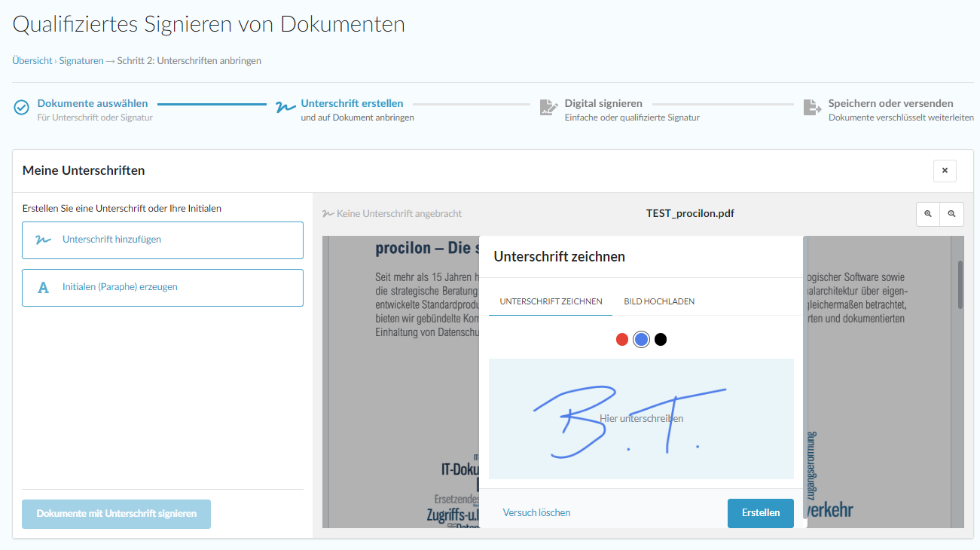Image resolution: width=980 pixels, height=550 pixels.
Task: Click the Keine Unterschrift angebracht squiggle icon
Action: pyautogui.click(x=328, y=214)
